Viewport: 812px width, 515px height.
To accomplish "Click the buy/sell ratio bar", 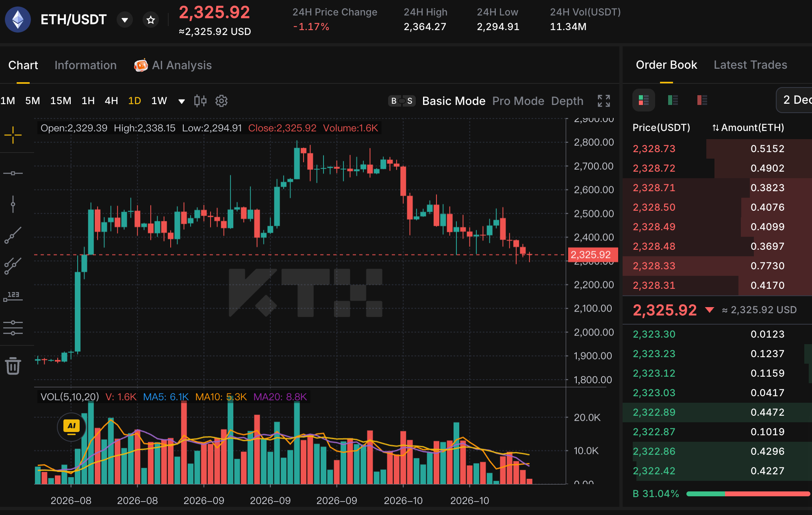I will point(748,493).
